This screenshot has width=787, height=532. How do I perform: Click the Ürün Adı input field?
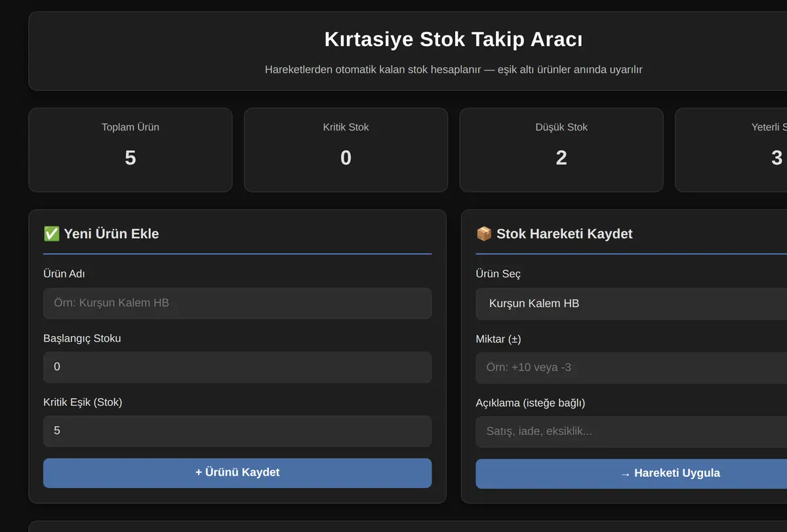point(237,303)
